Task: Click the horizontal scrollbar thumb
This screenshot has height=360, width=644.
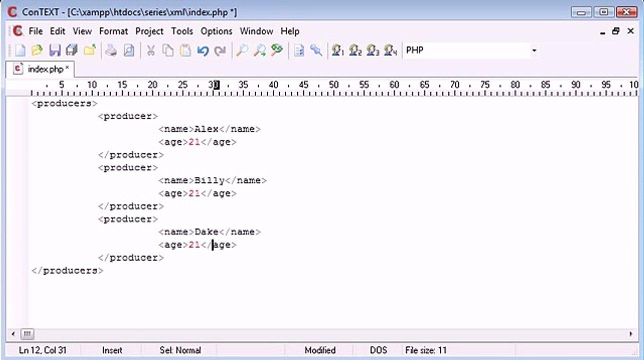Action: 27,333
